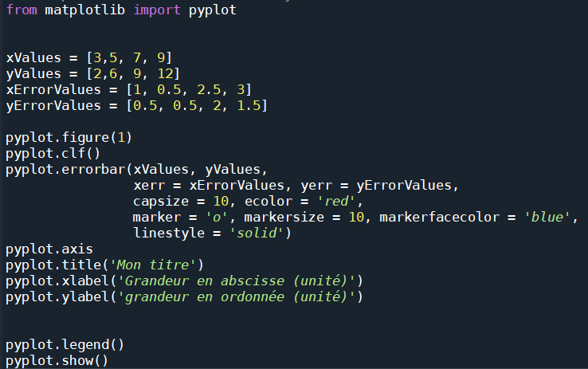The height and width of the screenshot is (369, 588).
Task: Click the string 'grandeur en ordonnée (unité)'
Action: [x=236, y=297]
